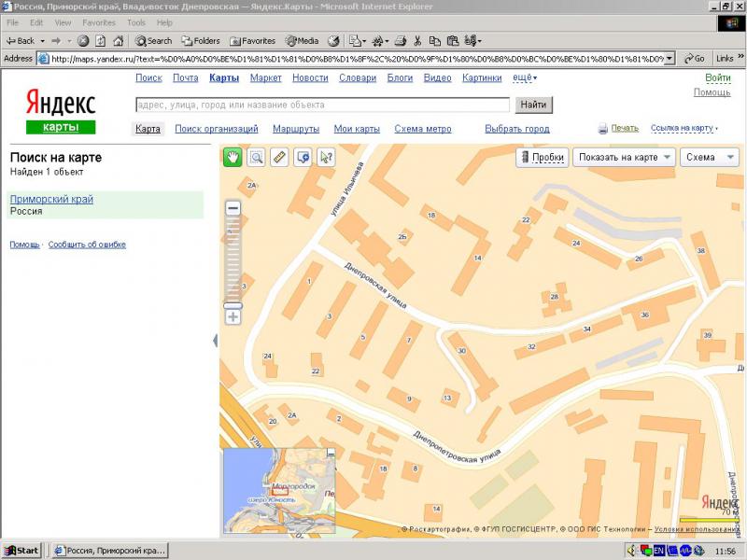Image resolution: width=747 pixels, height=560 pixels.
Task: Collapse the left search results panel
Action: click(x=216, y=340)
